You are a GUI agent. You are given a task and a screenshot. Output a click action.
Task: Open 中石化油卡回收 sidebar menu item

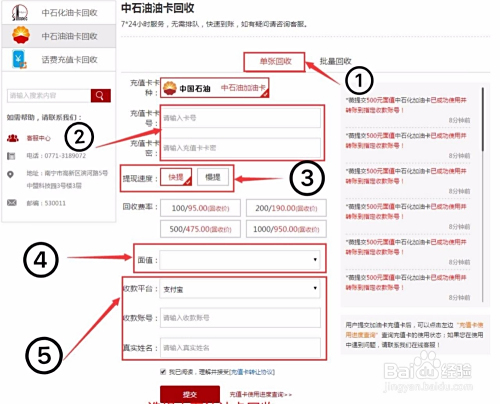click(59, 12)
